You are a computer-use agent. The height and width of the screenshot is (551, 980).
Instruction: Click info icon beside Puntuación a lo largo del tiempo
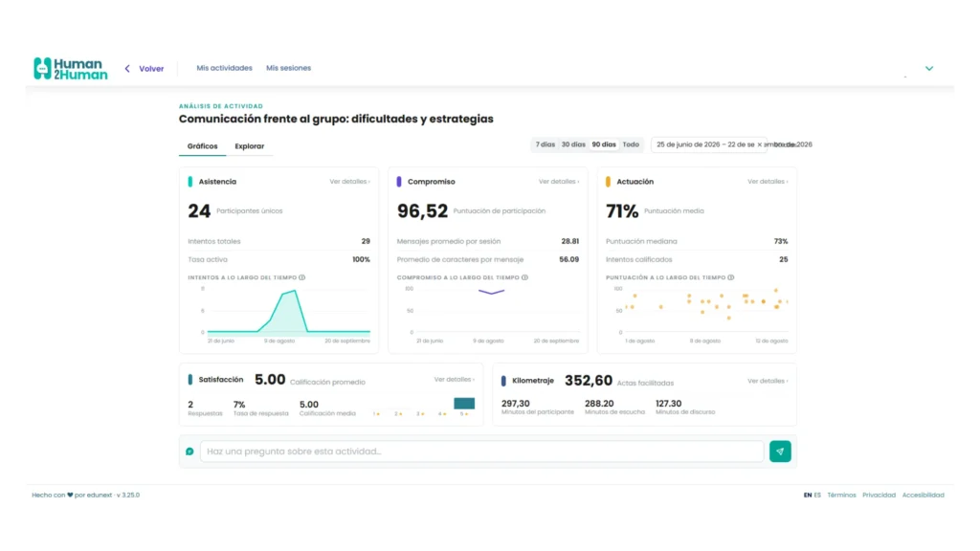click(x=730, y=277)
